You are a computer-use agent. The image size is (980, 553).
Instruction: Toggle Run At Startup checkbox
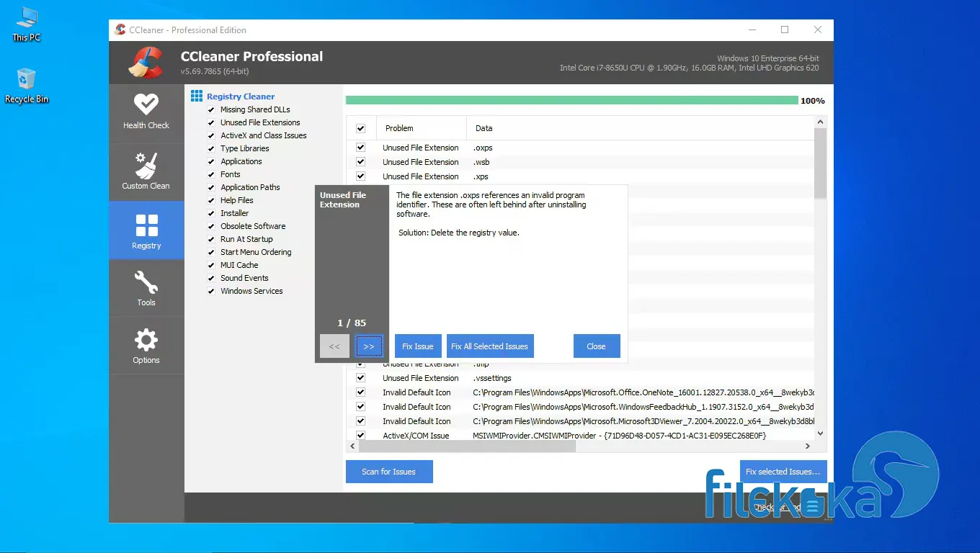(211, 239)
